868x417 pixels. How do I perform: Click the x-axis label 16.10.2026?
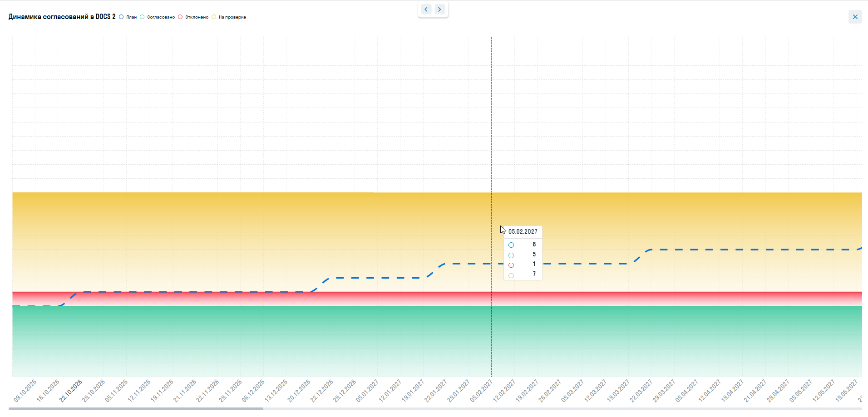[x=48, y=391]
